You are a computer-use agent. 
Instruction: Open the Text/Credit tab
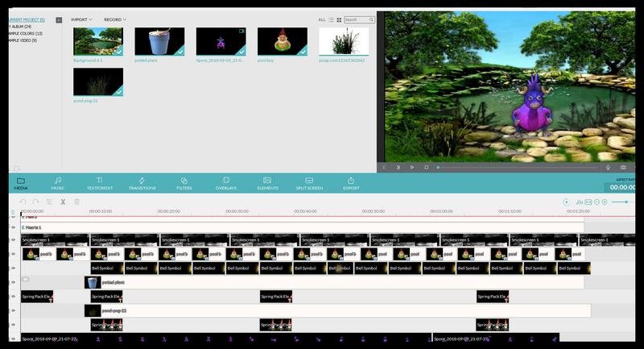coord(100,183)
